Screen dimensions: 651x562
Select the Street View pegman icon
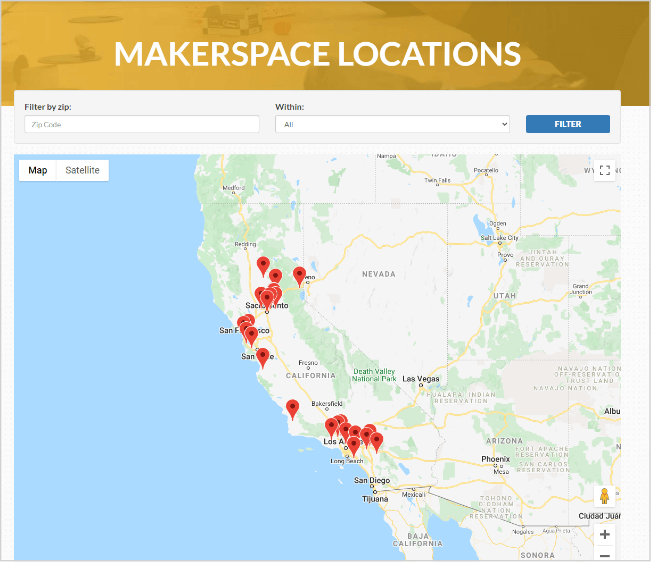[604, 496]
